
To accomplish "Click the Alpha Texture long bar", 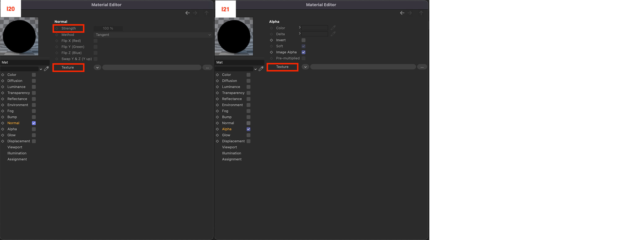I will pyautogui.click(x=363, y=67).
